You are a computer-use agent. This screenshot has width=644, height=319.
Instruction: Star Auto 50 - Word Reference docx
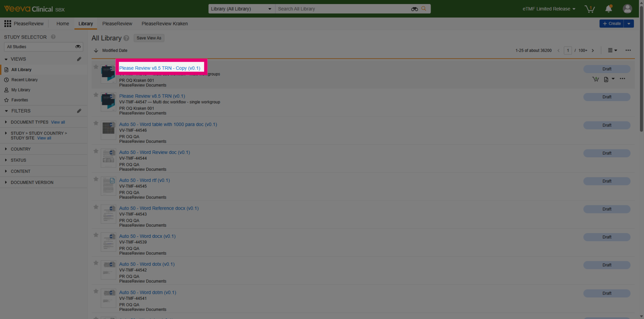(x=96, y=207)
